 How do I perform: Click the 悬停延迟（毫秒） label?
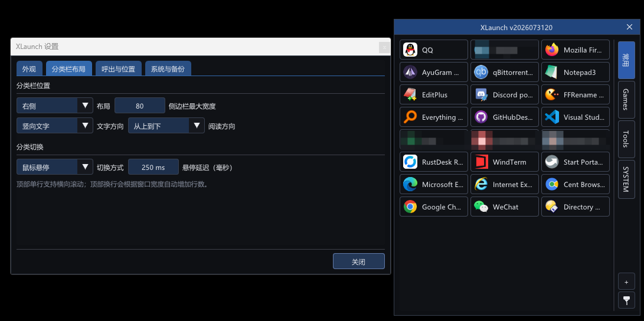(208, 168)
